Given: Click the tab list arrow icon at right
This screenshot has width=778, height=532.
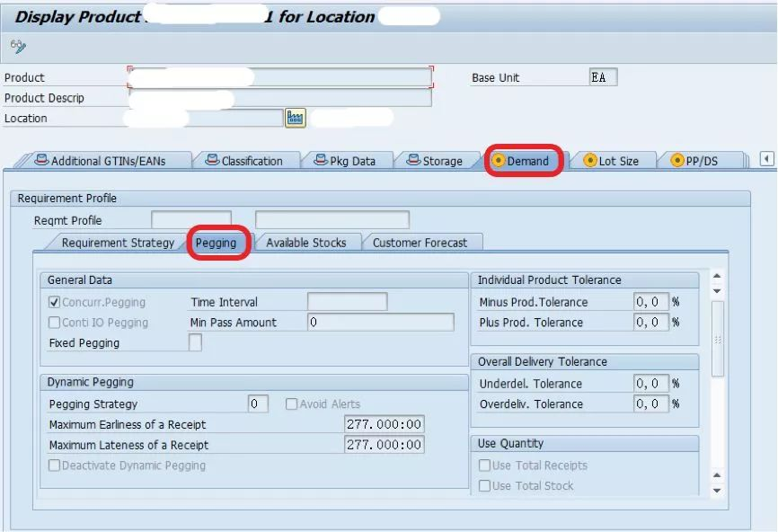Looking at the screenshot, I should pyautogui.click(x=766, y=159).
